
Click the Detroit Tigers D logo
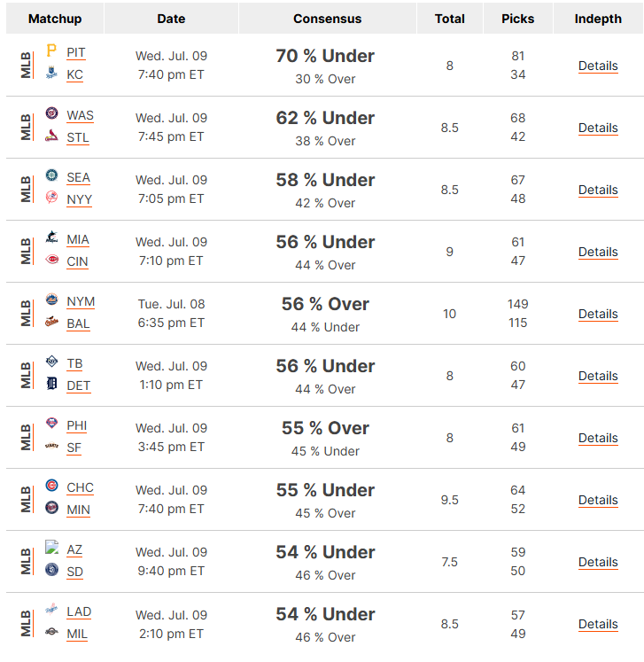(x=51, y=384)
